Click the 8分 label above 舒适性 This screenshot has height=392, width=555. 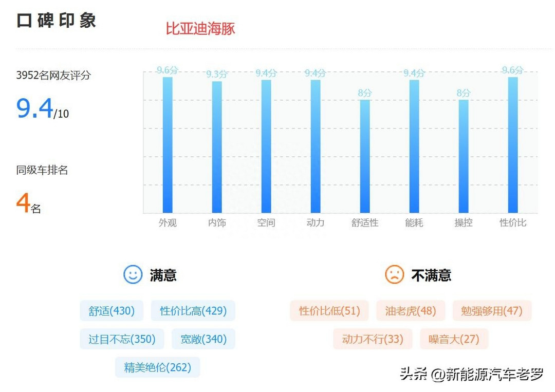tap(365, 93)
